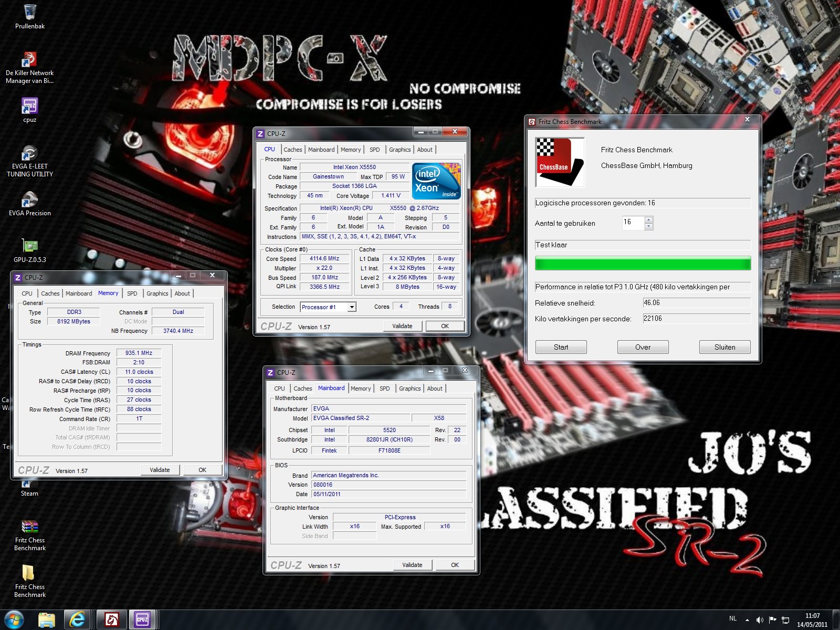Switch to SPD tab in CPU window
The height and width of the screenshot is (630, 840).
[x=375, y=150]
